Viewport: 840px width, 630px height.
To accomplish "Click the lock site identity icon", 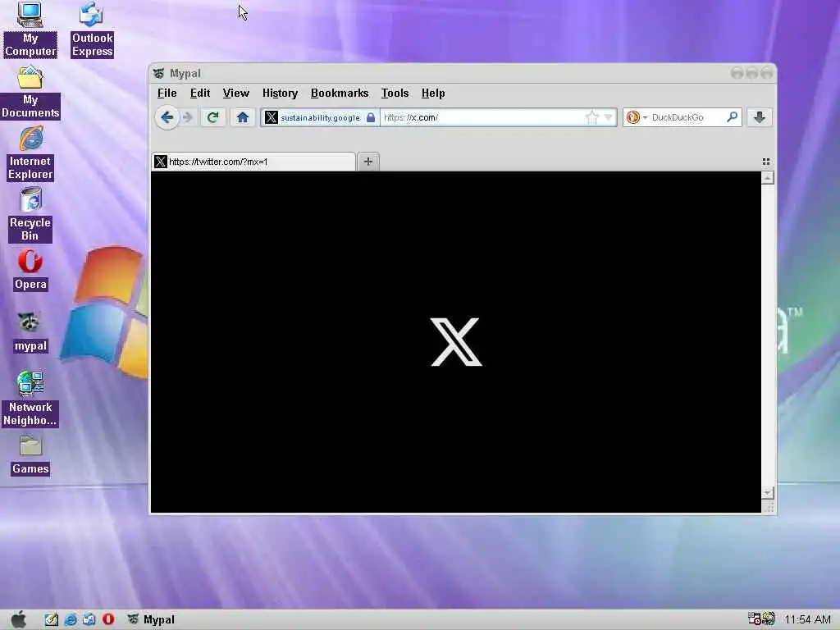I will [x=371, y=117].
